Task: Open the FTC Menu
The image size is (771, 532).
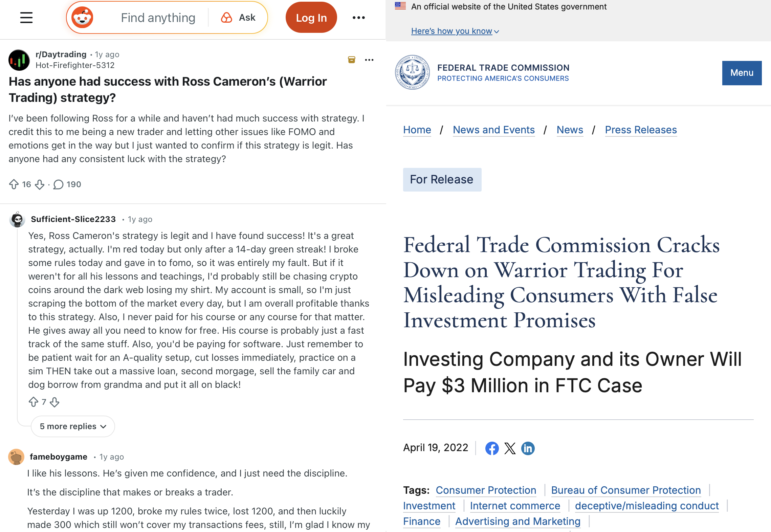Action: click(742, 73)
